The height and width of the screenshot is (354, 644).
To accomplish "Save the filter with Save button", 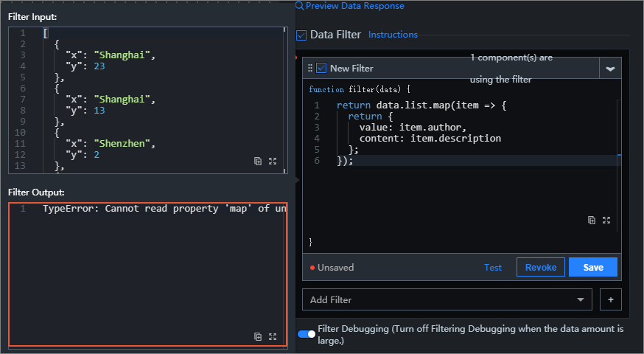I will pyautogui.click(x=592, y=267).
